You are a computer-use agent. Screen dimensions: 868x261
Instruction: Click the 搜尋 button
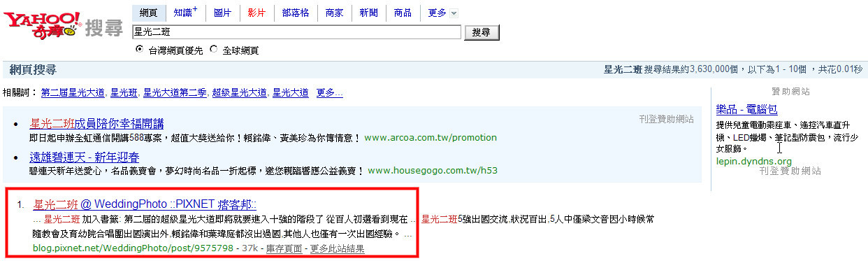(482, 32)
